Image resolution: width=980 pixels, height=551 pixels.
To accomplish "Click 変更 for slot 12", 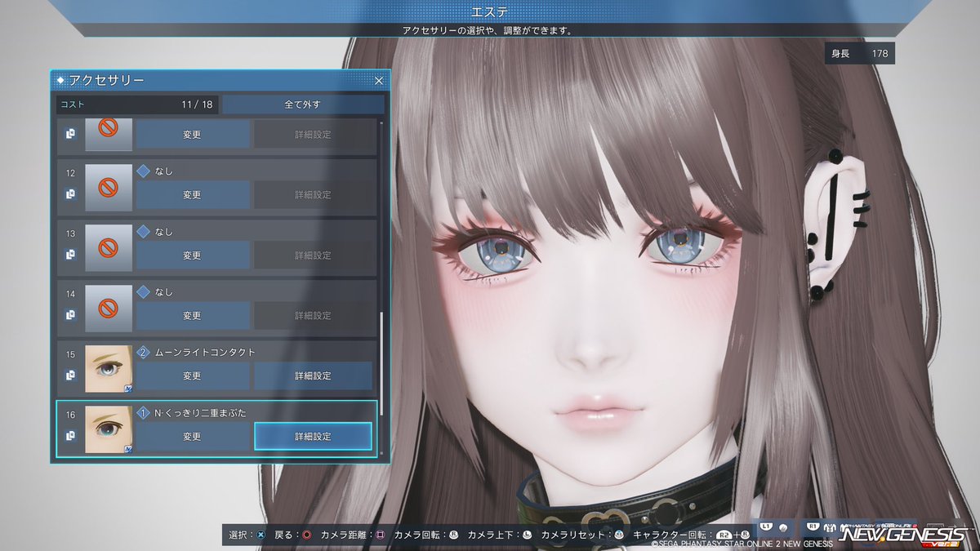I will (x=193, y=195).
